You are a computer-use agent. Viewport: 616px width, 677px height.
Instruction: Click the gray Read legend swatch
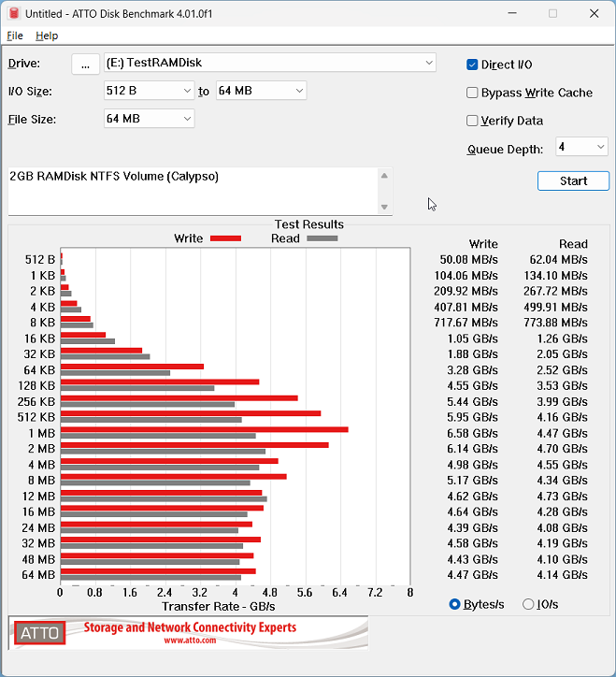point(322,238)
